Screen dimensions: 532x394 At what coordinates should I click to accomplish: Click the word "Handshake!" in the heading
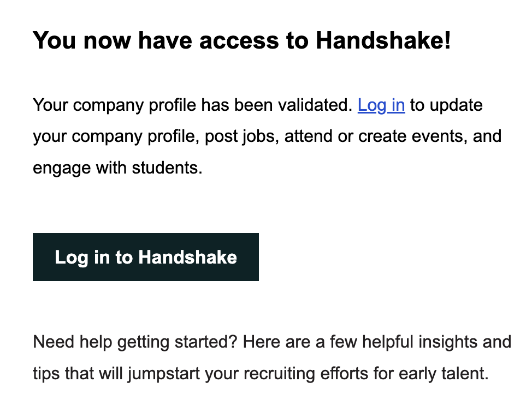coord(383,40)
